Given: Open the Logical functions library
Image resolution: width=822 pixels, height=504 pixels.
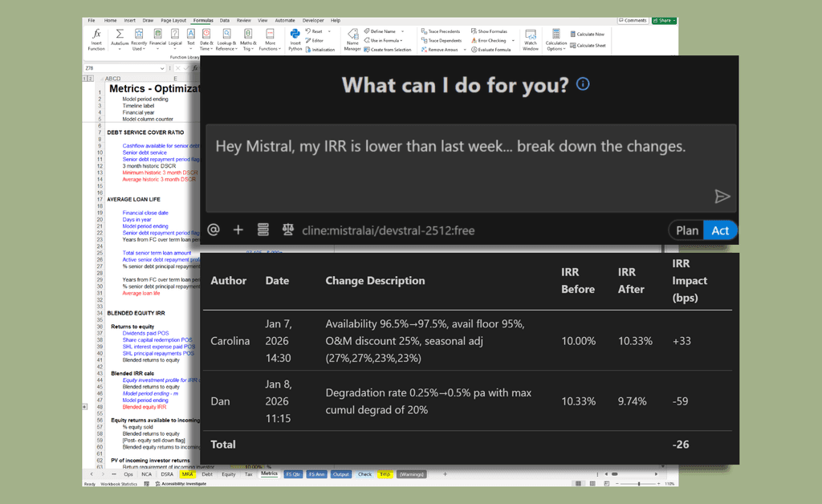Looking at the screenshot, I should [175, 38].
